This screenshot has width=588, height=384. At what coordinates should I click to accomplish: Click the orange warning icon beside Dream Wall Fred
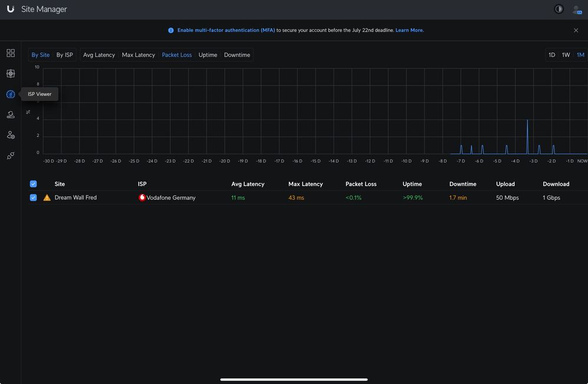tap(47, 198)
